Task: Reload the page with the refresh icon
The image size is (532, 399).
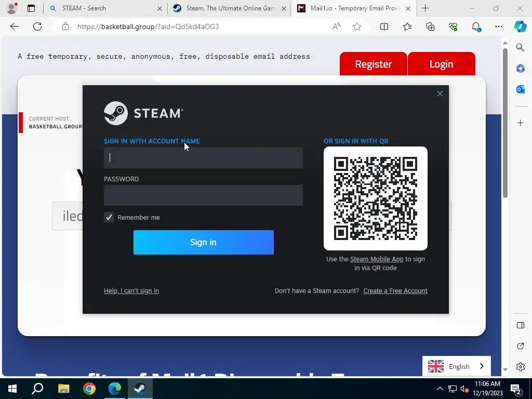Action: point(37,26)
